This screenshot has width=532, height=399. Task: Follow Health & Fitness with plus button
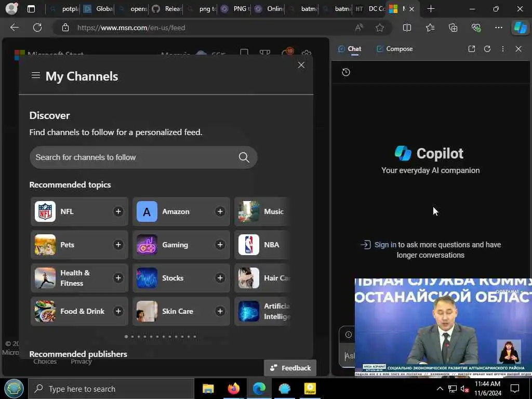(118, 278)
